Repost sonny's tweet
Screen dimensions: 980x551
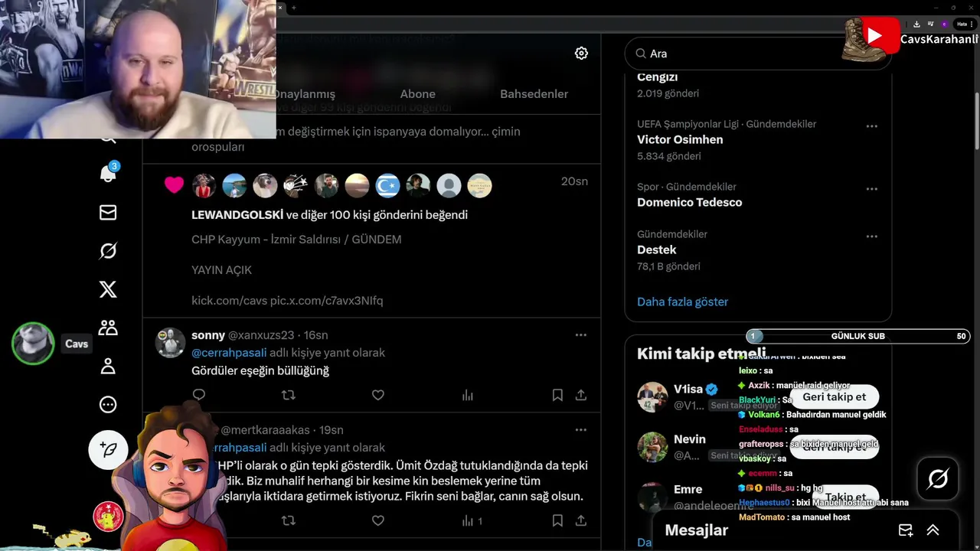pyautogui.click(x=289, y=395)
